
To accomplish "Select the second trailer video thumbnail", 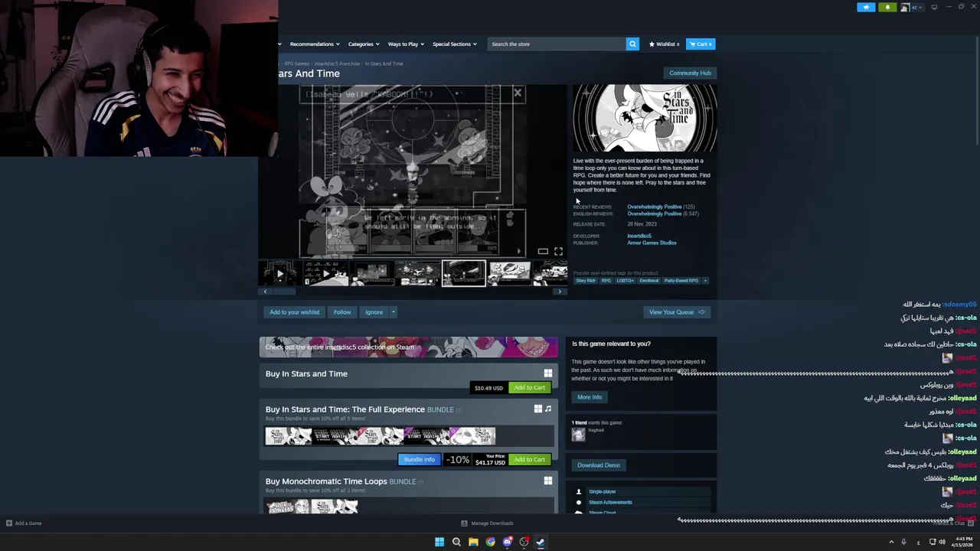I will pyautogui.click(x=325, y=274).
